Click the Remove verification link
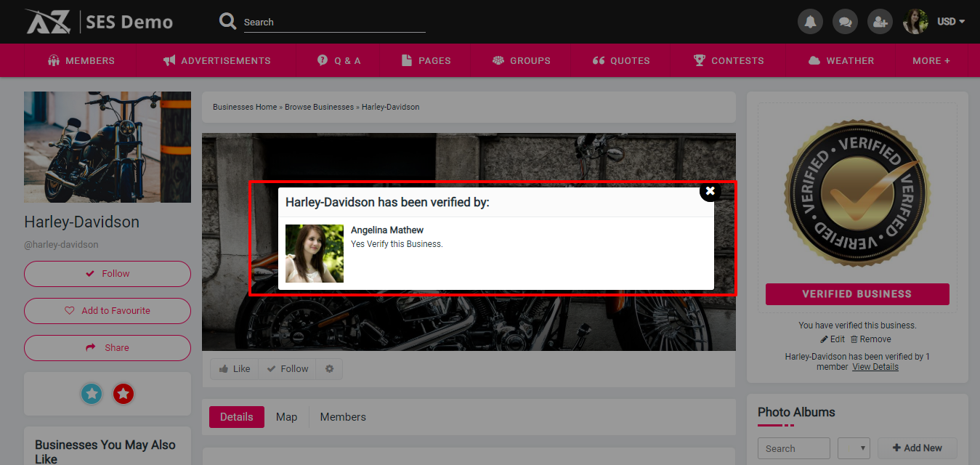The image size is (980, 465). tap(871, 339)
